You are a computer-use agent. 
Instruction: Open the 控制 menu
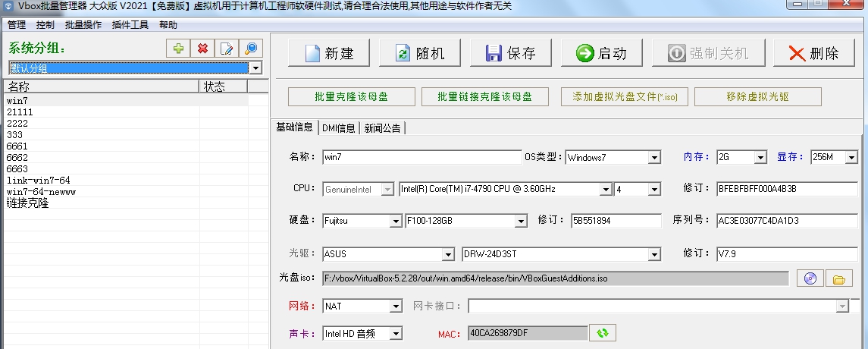point(45,25)
